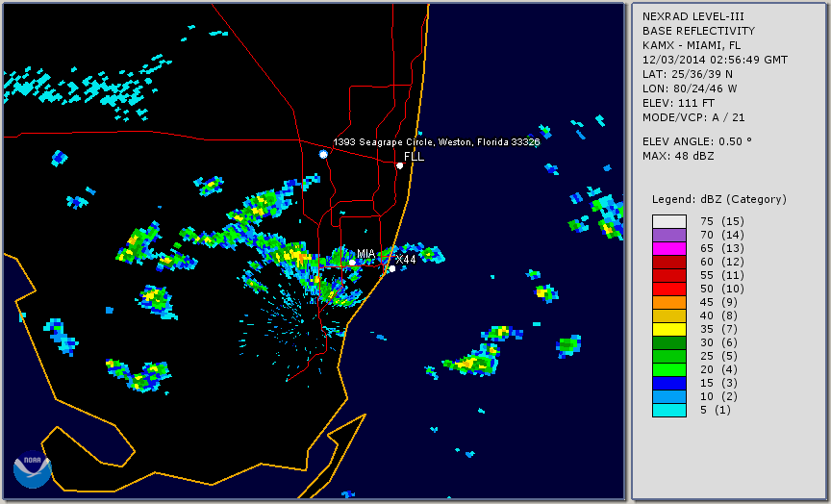Click the 'KAMX - MIAMI, FL' station text
831x504 pixels.
[692, 45]
